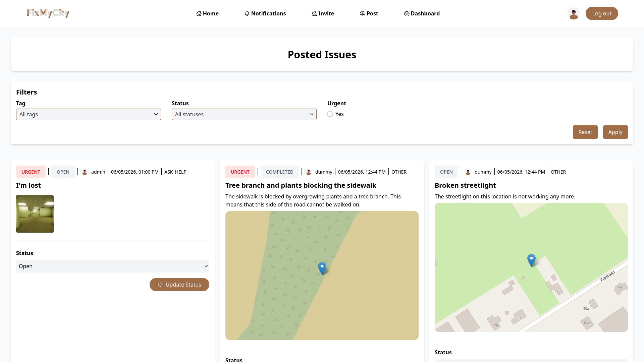Apply the selected filters
The height and width of the screenshot is (362, 644).
(615, 132)
